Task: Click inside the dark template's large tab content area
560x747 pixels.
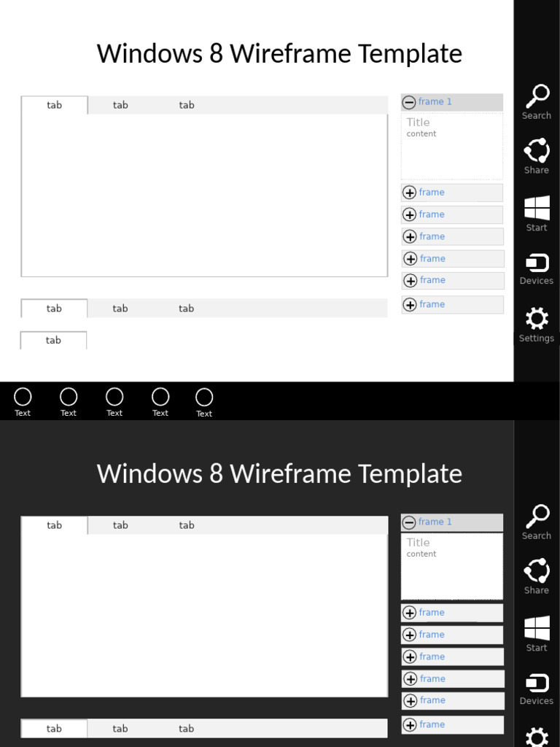Action: [204, 616]
